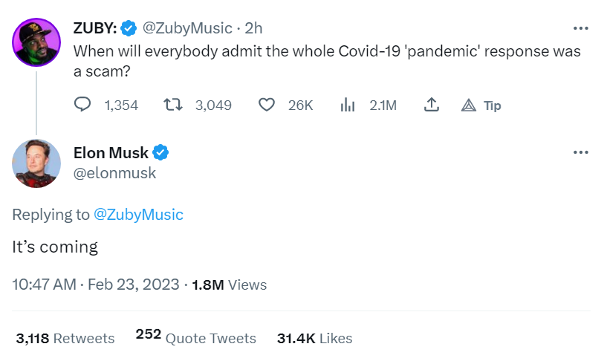Click the Tip icon on ZUBY's tweet

tap(468, 105)
